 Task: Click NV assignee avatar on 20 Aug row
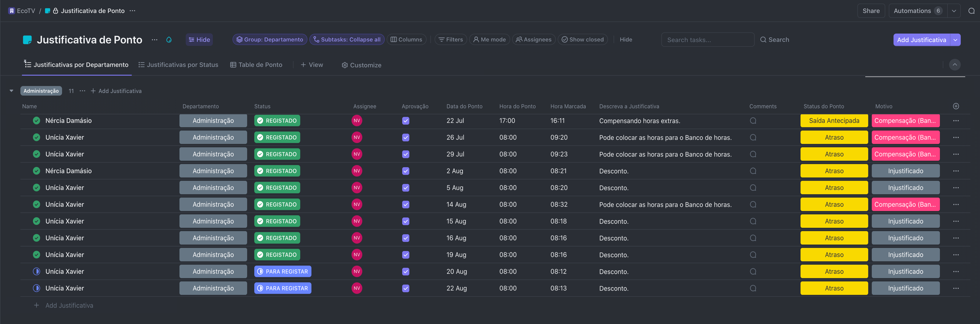[356, 272]
